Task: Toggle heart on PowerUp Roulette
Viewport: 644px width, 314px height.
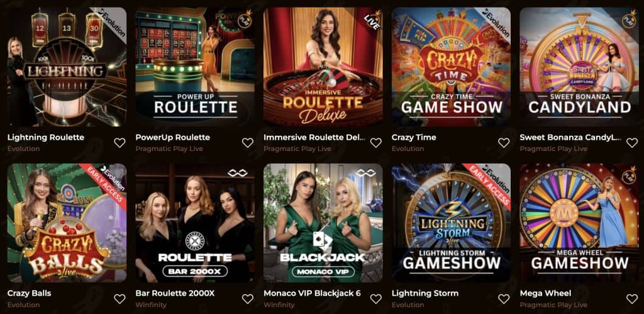Action: (x=248, y=143)
